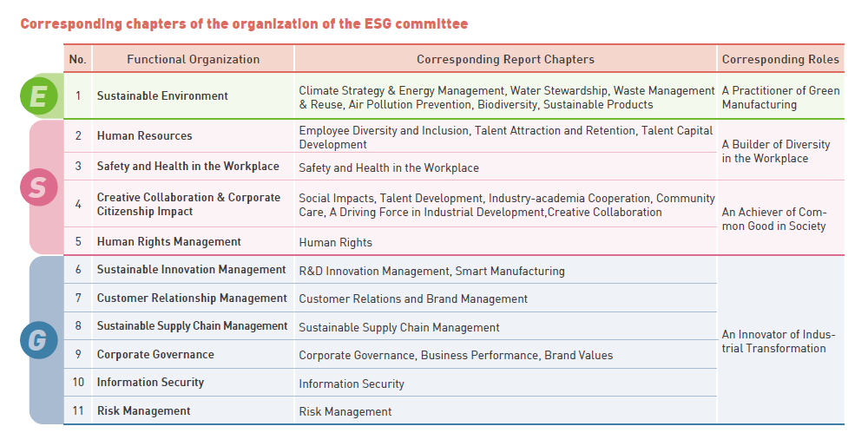Click the 'Functional Organization' column header
This screenshot has width=868, height=446.
[193, 60]
